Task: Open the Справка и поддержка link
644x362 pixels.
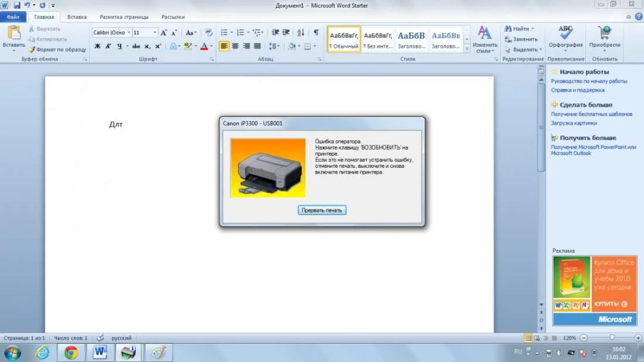Action: [577, 90]
